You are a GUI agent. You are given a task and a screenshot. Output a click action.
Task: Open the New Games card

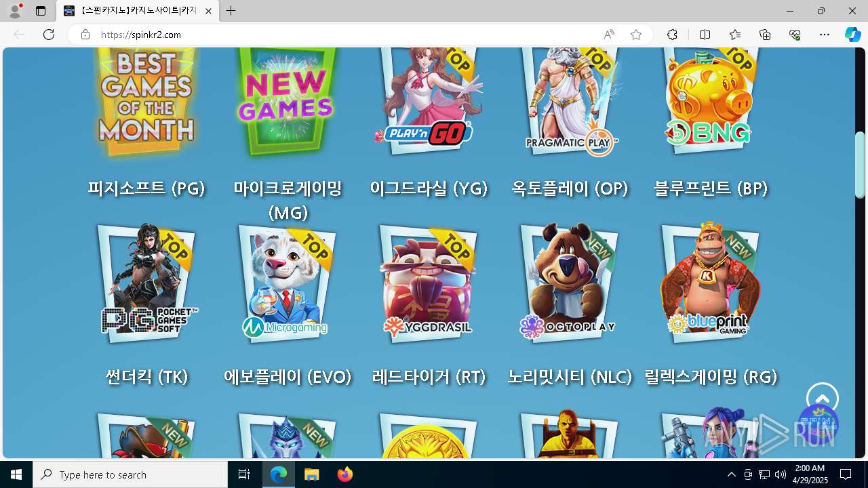click(x=288, y=103)
